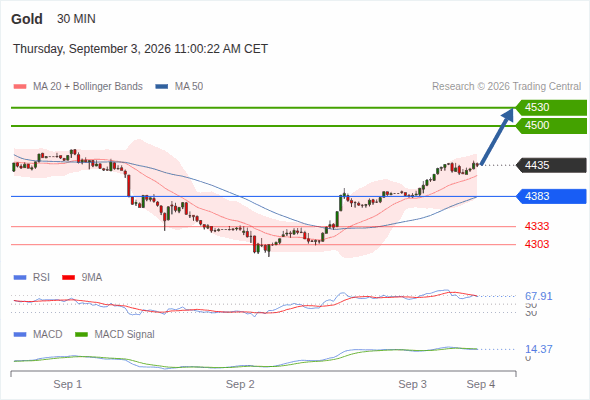Click the 4500 resistance price tag
The image size is (590, 400).
551,125
